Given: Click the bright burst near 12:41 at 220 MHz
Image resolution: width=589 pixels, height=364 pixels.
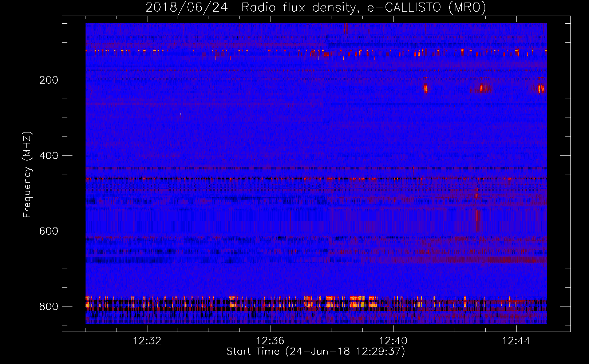Looking at the screenshot, I should click(x=426, y=88).
